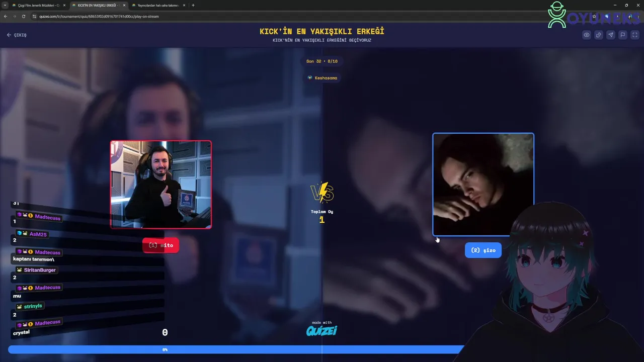Viewport: 644px width, 362px height.
Task: Click the Quizei logo at bottom
Action: click(322, 330)
